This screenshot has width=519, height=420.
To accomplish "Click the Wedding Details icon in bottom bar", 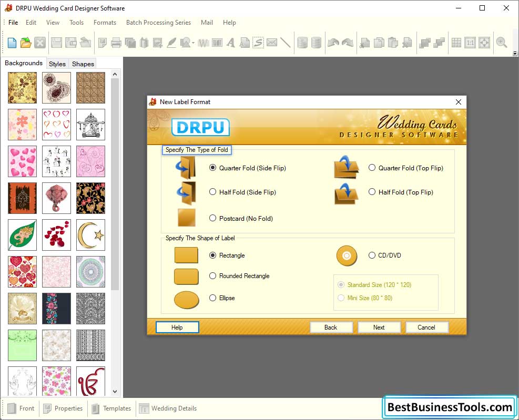I will [x=144, y=408].
